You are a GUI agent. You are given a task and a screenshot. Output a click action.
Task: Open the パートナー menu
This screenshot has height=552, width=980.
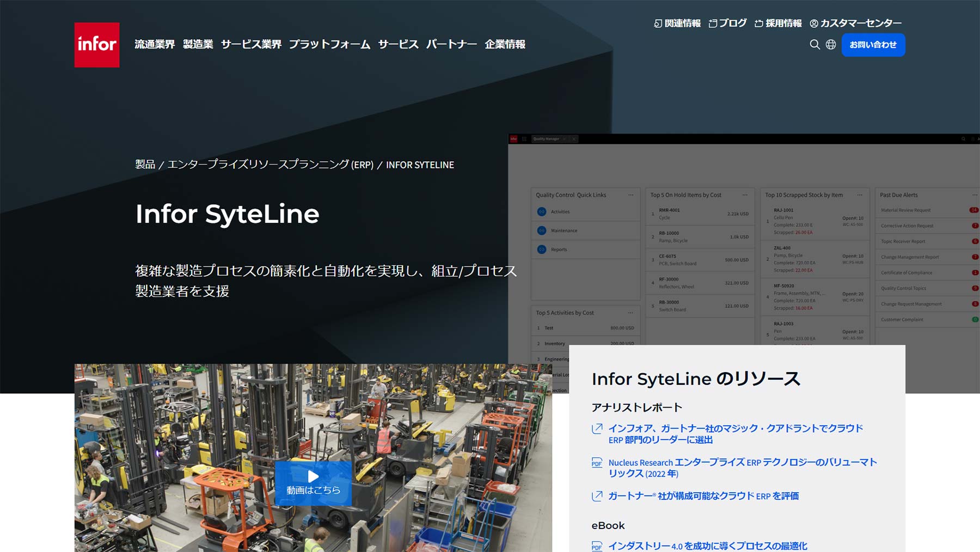click(451, 44)
